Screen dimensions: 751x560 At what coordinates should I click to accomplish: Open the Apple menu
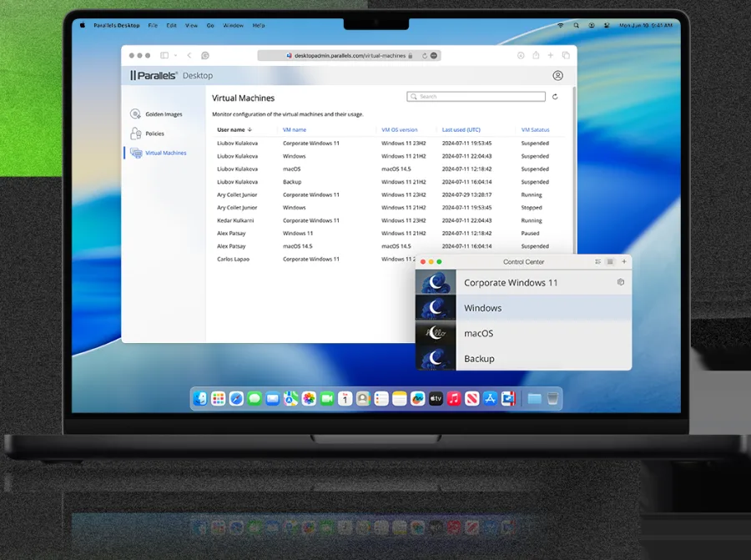coord(83,25)
